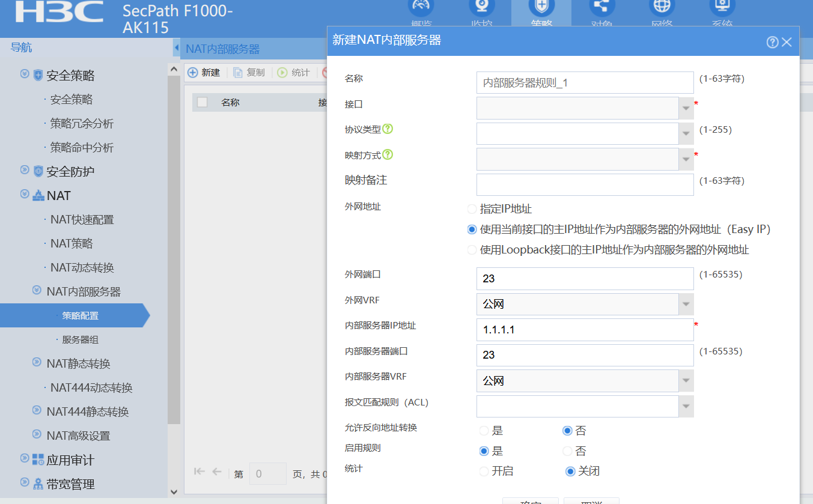This screenshot has height=504, width=813.
Task: Open the 网络 globe icon in top bar
Action: tap(662, 5)
